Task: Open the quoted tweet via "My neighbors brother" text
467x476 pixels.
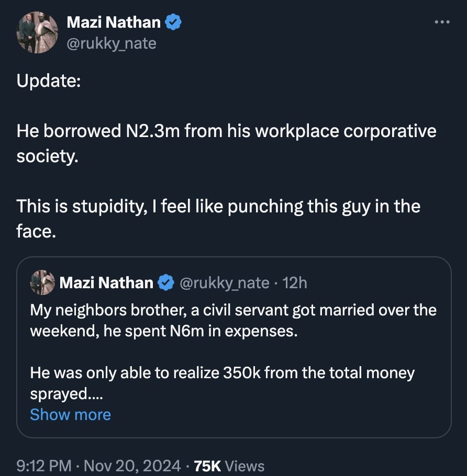Action: 233,310
